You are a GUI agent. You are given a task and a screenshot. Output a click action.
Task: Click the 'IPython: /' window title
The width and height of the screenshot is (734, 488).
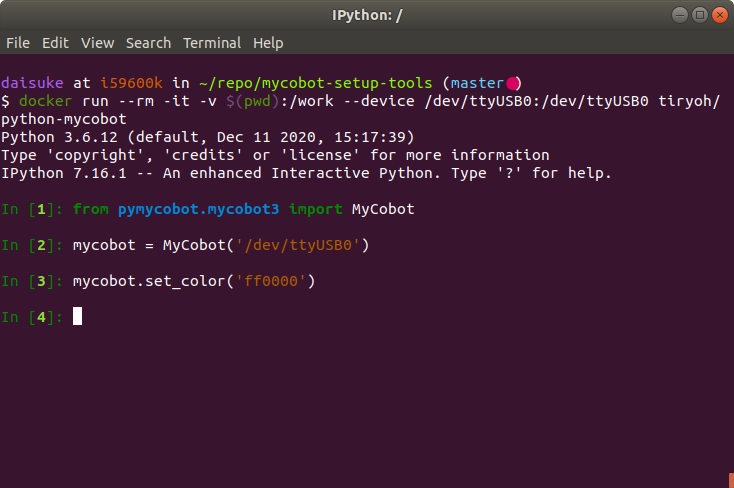(367, 15)
